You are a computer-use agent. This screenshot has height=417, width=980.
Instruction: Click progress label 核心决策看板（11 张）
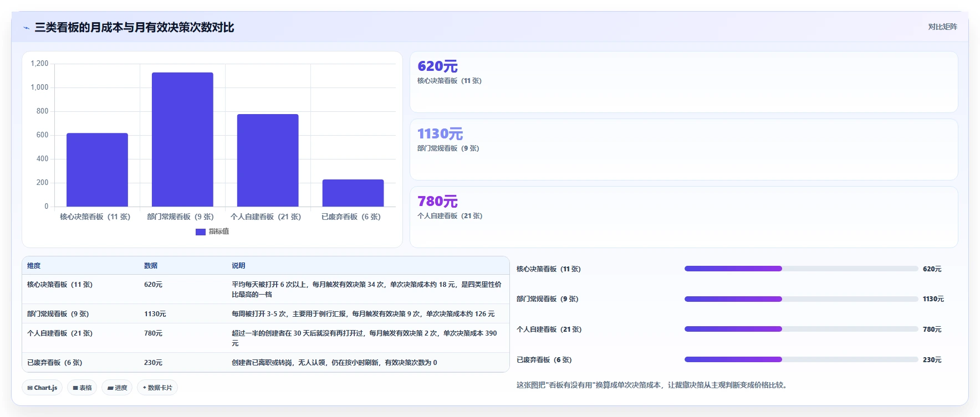(549, 269)
